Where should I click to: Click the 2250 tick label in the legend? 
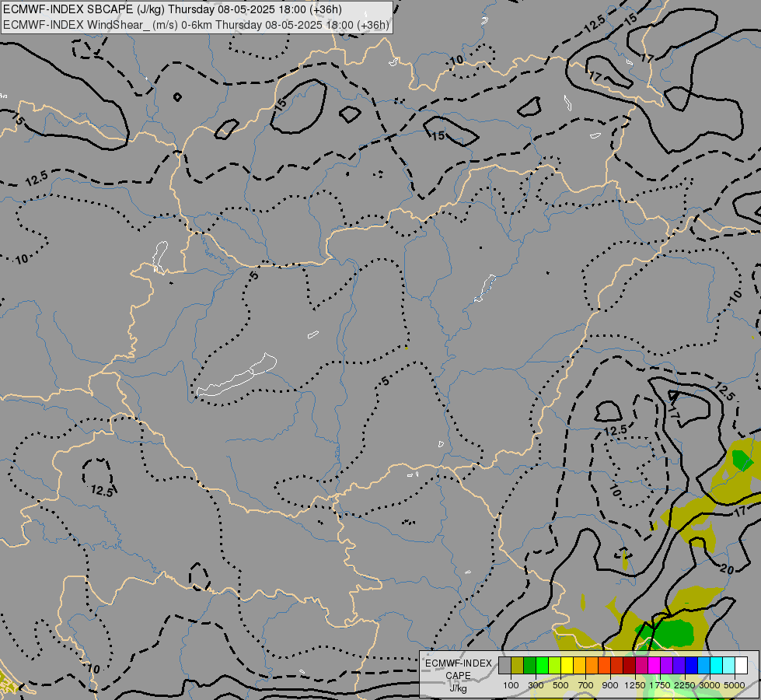[x=685, y=685]
